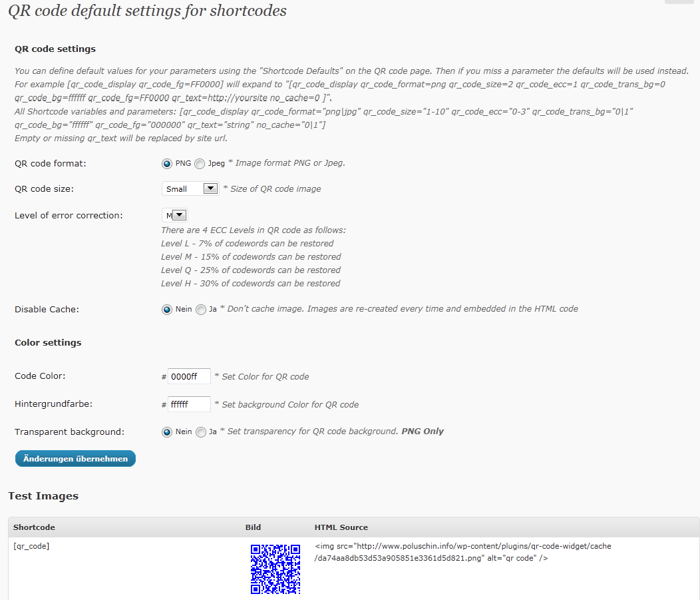Click the HTML Source column header

(x=341, y=527)
